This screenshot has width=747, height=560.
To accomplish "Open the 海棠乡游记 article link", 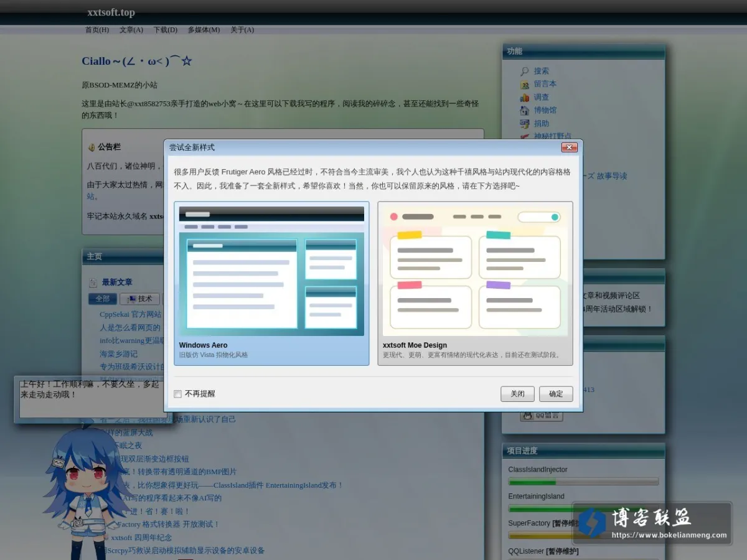I will click(x=119, y=354).
